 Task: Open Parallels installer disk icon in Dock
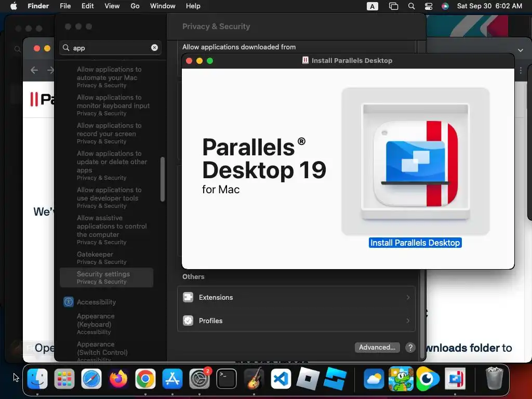pyautogui.click(x=455, y=379)
